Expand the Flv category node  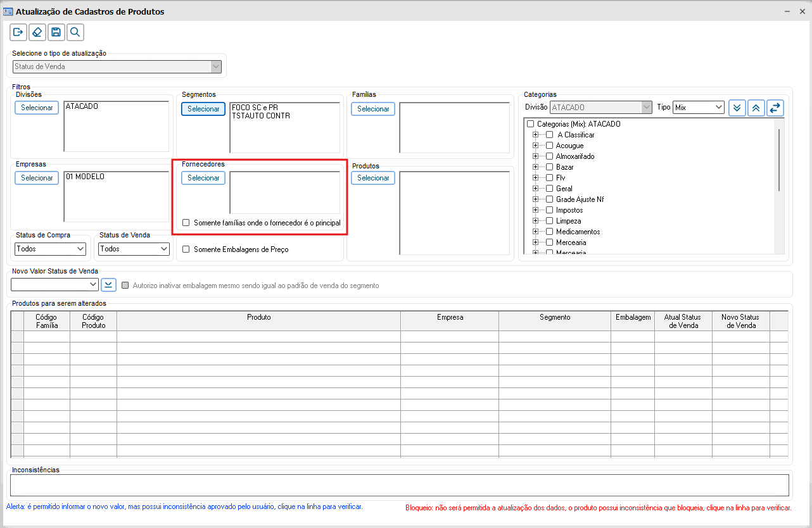point(536,178)
